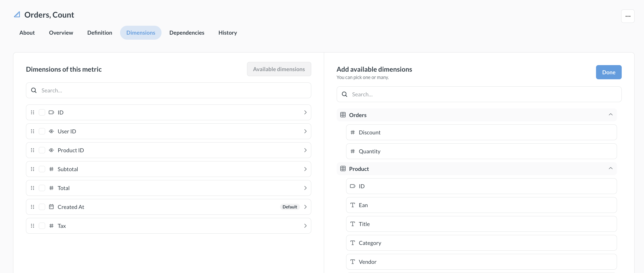The image size is (644, 273).
Task: Click the metric ruler icon beside Orders, Count
Action: coord(17,15)
